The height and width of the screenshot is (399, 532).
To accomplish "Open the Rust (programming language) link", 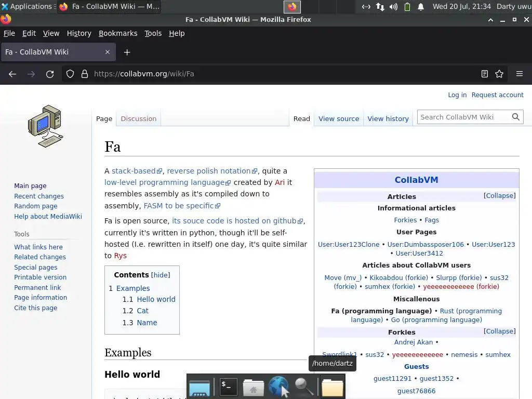I will tap(426, 315).
